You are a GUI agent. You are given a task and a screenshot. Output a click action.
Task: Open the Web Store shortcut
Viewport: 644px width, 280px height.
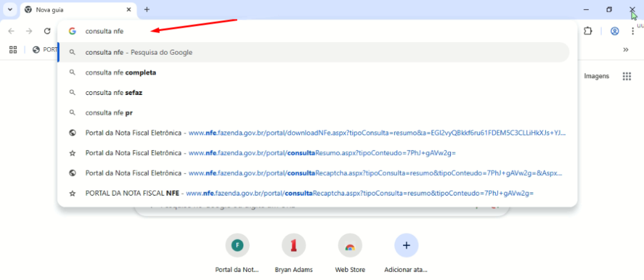coord(350,254)
